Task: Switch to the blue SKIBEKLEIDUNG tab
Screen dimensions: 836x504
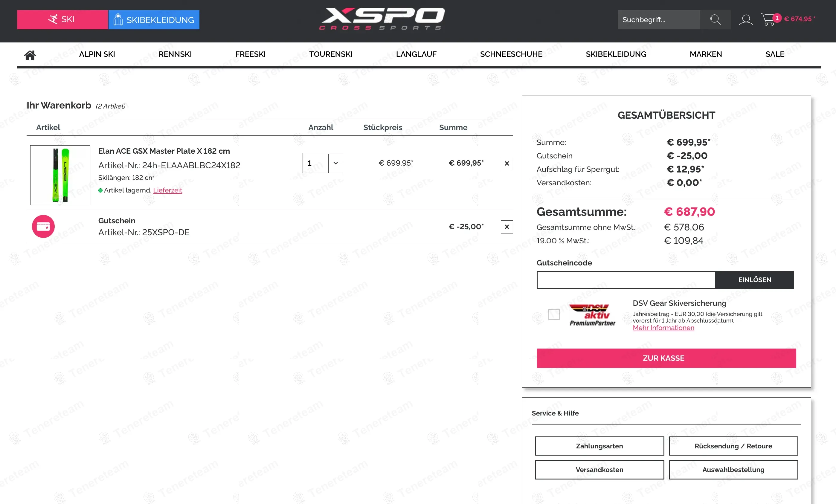Action: [x=154, y=20]
